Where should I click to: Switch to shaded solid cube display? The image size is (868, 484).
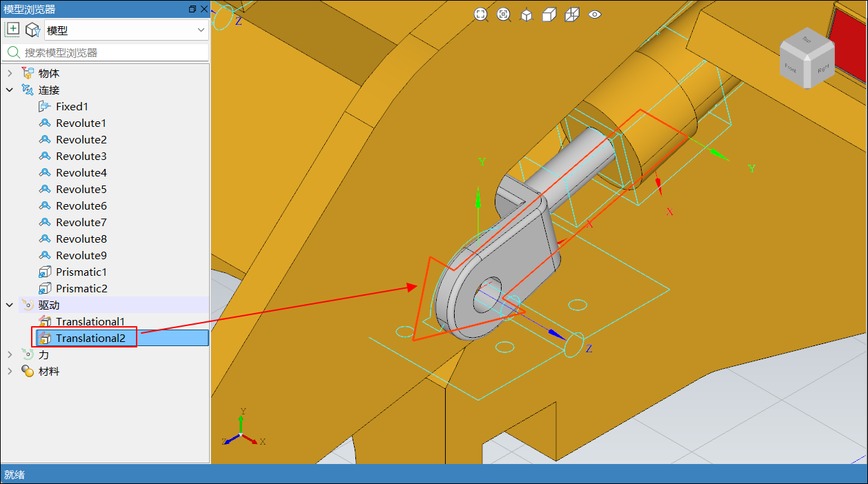(549, 14)
